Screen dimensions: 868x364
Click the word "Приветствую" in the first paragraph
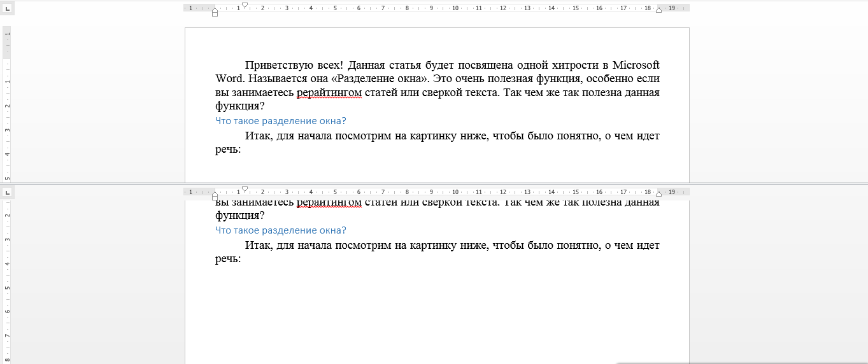point(278,65)
